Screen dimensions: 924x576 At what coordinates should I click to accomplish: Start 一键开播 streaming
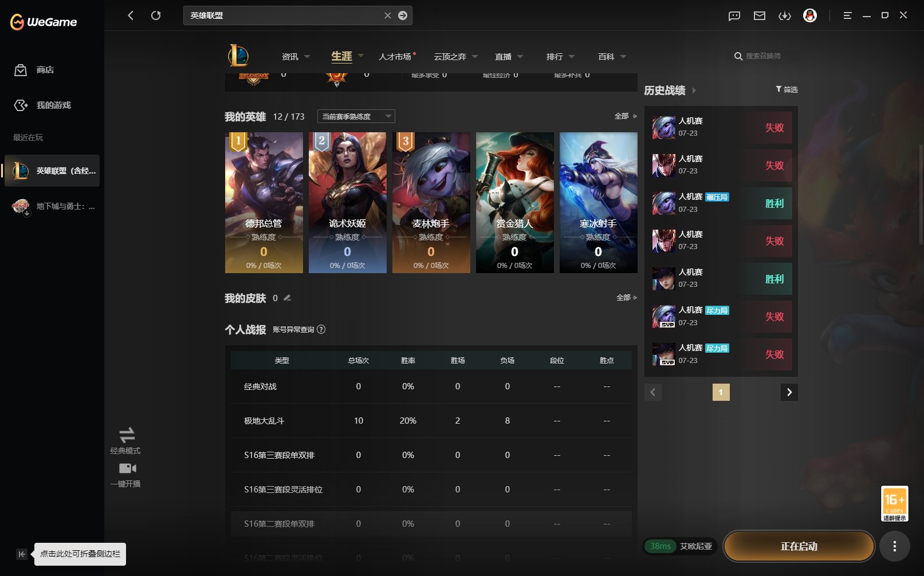coord(126,475)
